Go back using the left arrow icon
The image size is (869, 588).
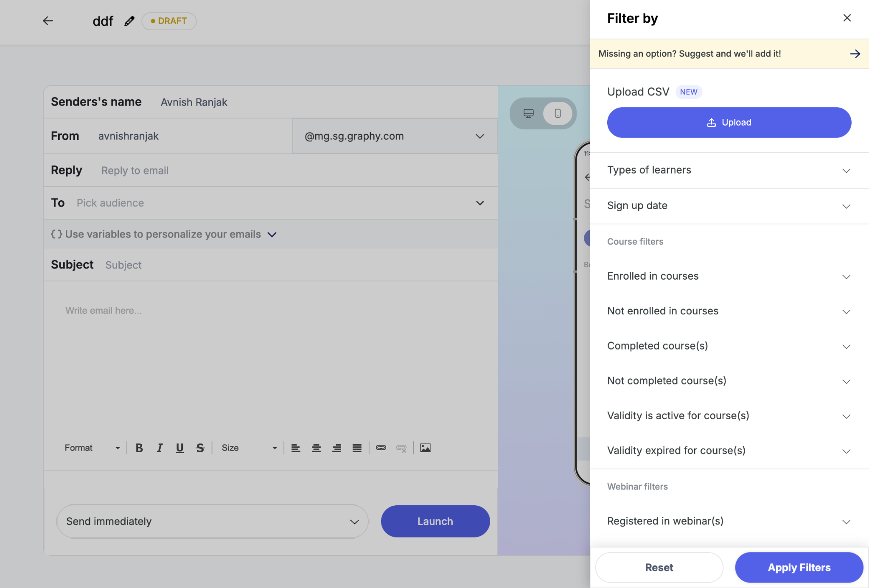click(x=48, y=21)
